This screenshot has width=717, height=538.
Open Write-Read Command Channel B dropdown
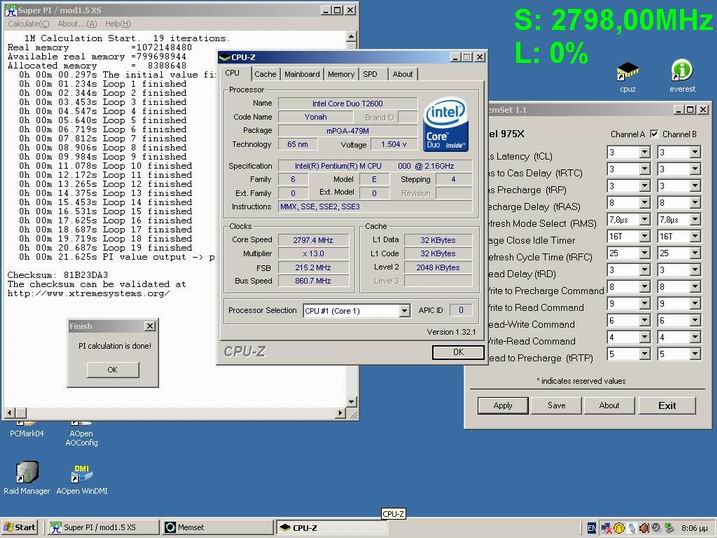click(695, 337)
